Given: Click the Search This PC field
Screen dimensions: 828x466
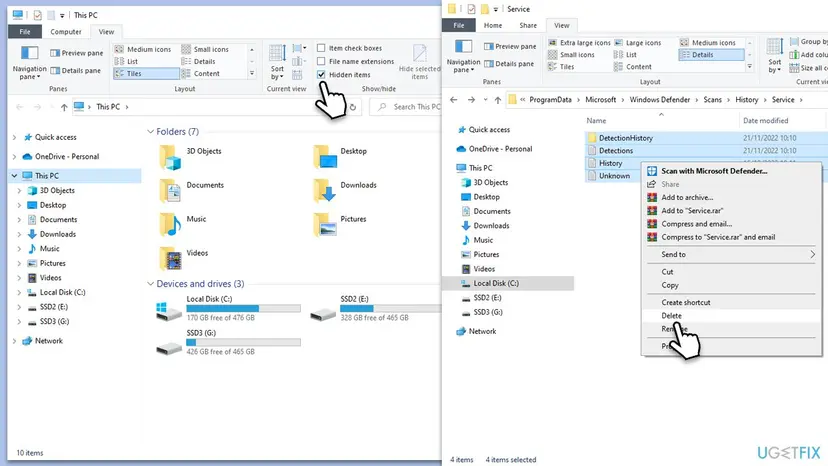Looking at the screenshot, I should tap(407, 107).
